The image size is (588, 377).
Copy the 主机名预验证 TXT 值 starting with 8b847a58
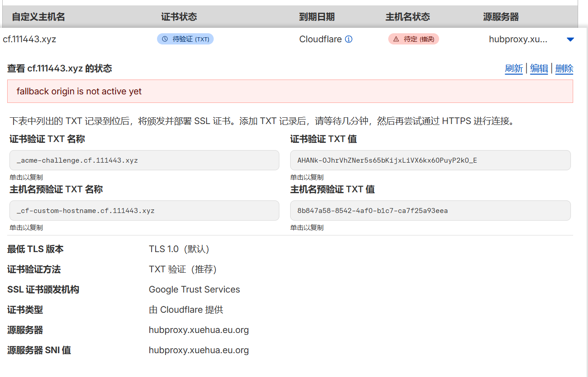click(x=430, y=211)
